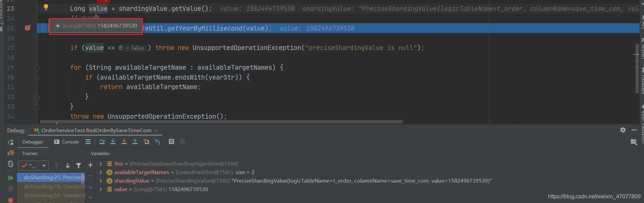This screenshot has height=203, width=644.
Task: Click the restore layout icon at right
Action: (x=633, y=142)
